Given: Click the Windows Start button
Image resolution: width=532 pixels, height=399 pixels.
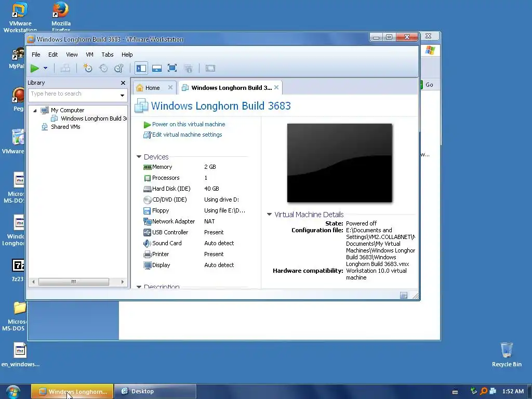Looking at the screenshot, I should tap(13, 392).
